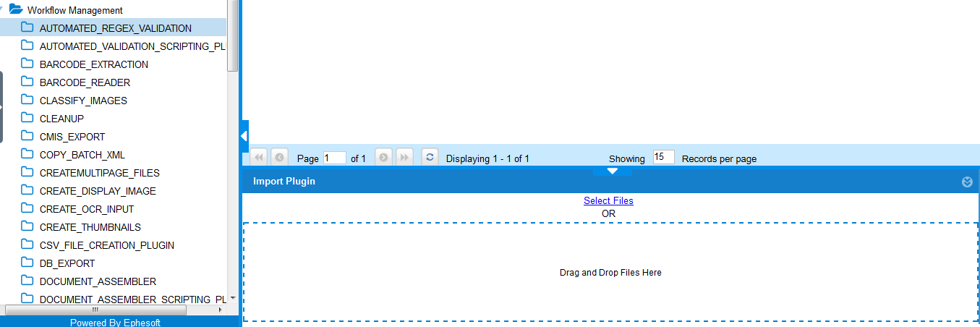Click folder icon beside CREATEMULTIPAGE_FILES
This screenshot has width=980, height=327.
(27, 172)
